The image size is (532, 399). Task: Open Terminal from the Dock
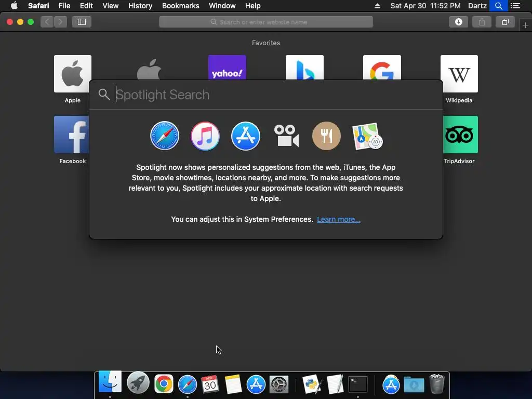point(358,384)
